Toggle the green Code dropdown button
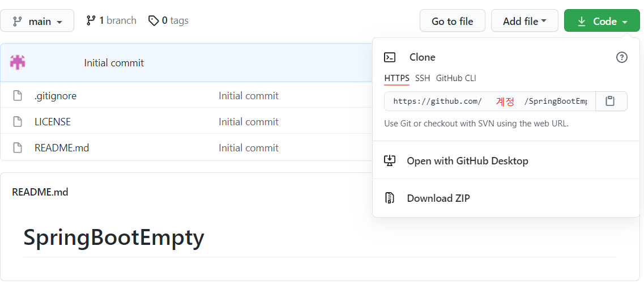The height and width of the screenshot is (284, 644). click(x=602, y=21)
